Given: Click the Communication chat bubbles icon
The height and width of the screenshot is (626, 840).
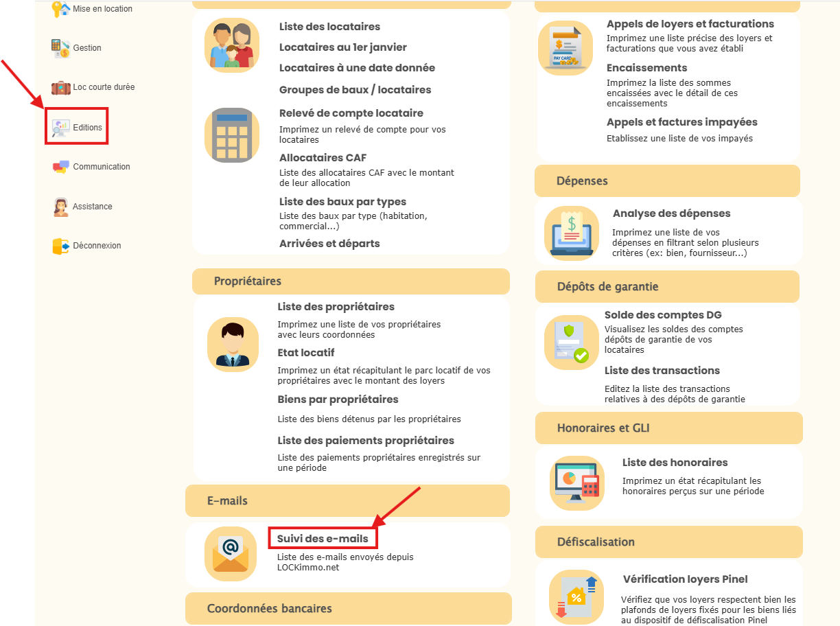Looking at the screenshot, I should point(61,167).
